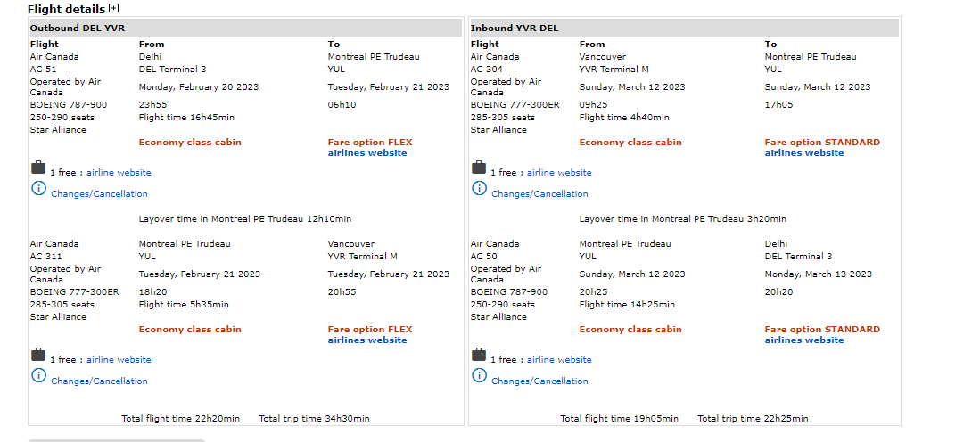
Task: Click the baggage icon for flight AC 304
Action: tap(479, 168)
